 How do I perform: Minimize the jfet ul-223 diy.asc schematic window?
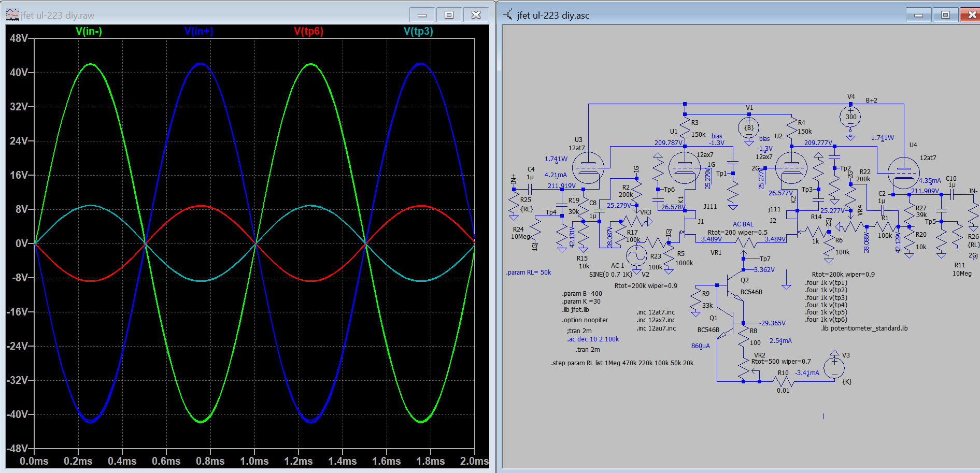click(919, 15)
